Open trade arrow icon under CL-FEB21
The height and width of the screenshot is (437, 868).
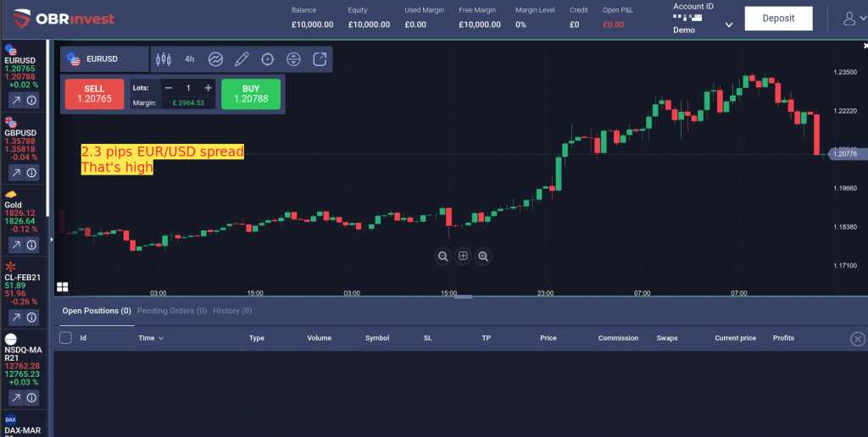(16, 318)
